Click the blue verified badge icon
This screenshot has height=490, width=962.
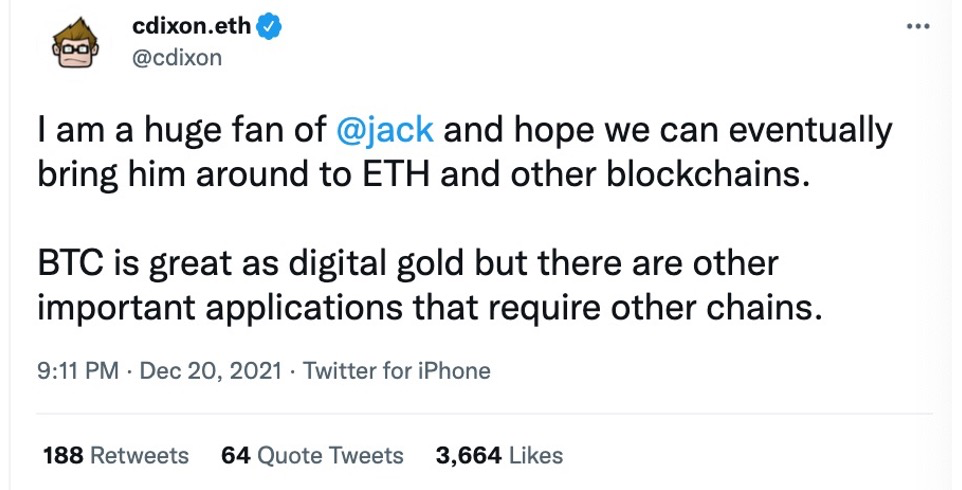pos(269,27)
